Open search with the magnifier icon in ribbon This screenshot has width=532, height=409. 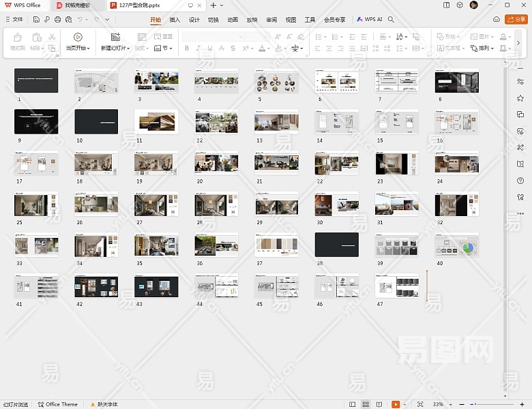pos(391,20)
